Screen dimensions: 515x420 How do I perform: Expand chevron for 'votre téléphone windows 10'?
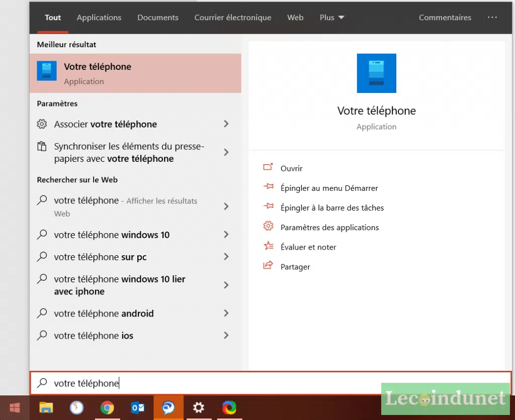[x=226, y=234]
